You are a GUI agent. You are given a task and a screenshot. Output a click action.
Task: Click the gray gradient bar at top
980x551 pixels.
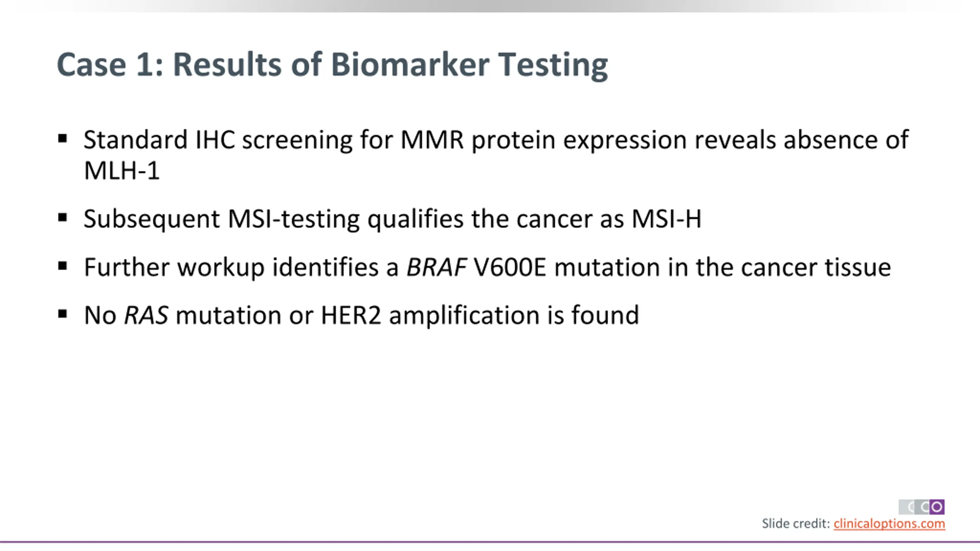click(x=490, y=6)
